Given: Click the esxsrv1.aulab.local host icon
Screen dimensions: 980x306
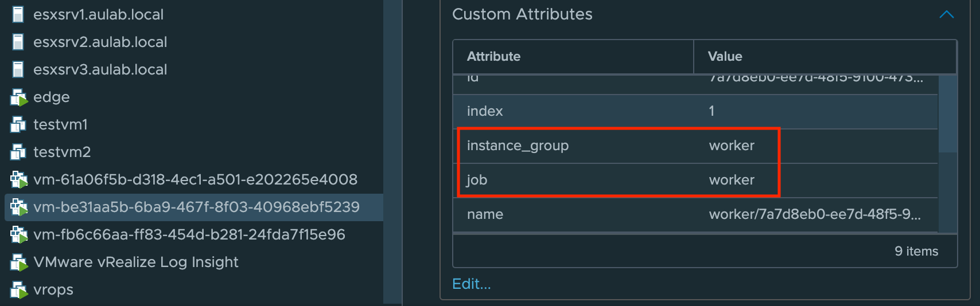Looking at the screenshot, I should coord(18,14).
